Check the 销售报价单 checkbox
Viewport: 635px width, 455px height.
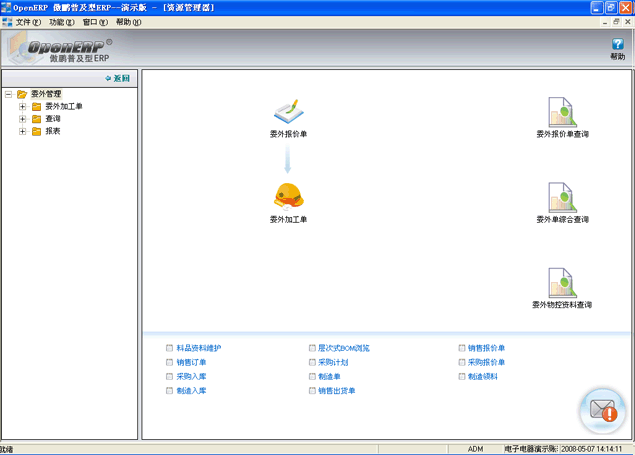pyautogui.click(x=461, y=348)
